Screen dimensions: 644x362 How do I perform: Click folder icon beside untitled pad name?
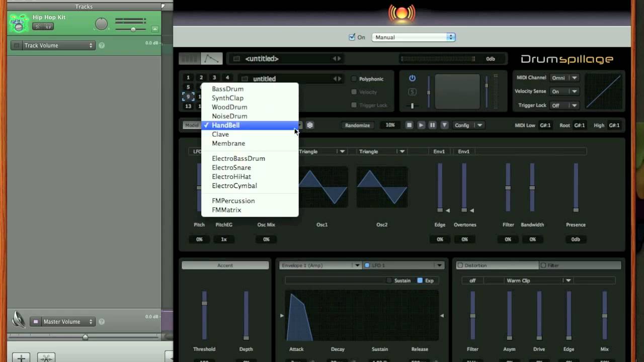click(245, 79)
